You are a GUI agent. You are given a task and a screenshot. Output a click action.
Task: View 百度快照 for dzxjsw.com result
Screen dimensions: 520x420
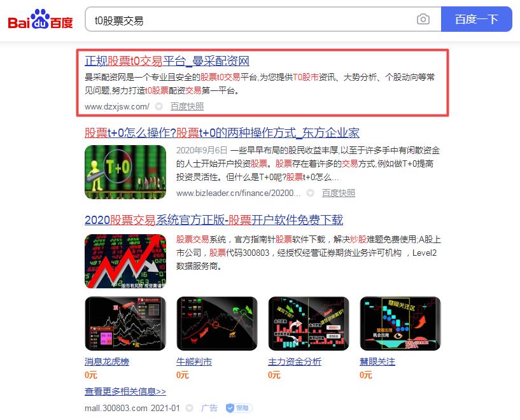coord(187,106)
